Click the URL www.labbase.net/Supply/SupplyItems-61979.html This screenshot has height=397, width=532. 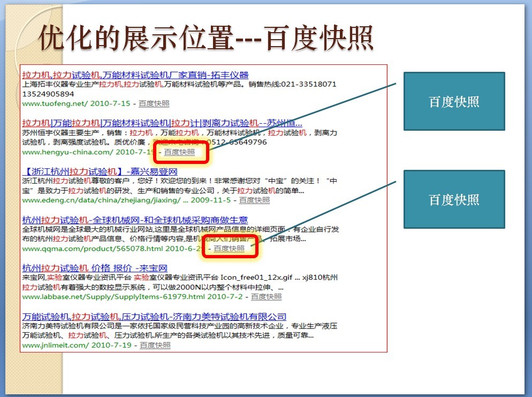point(113,297)
